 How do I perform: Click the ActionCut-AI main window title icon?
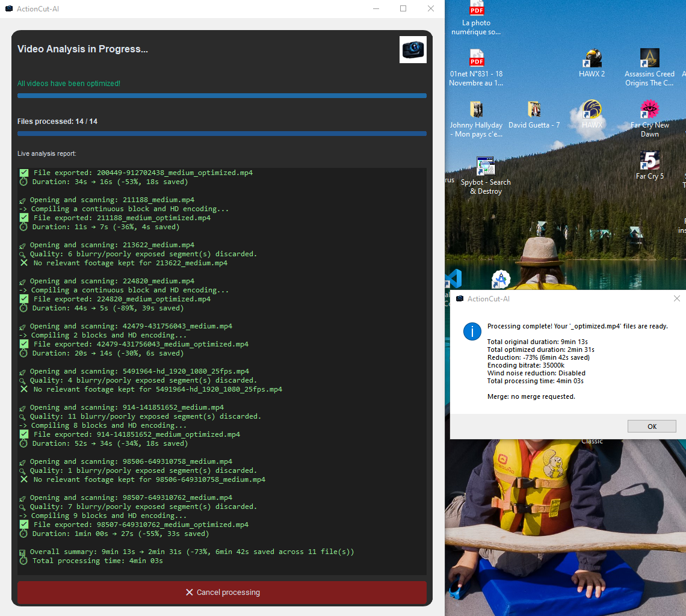[x=9, y=9]
